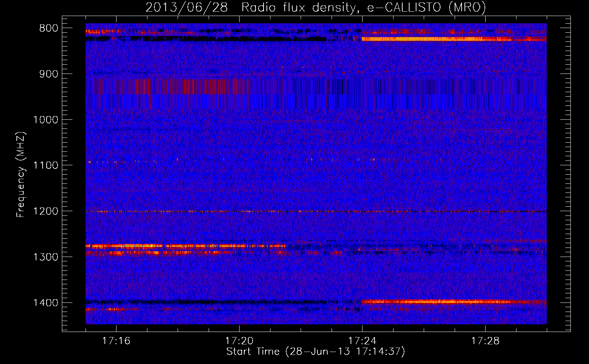589x364 pixels.
Task: Select the 900 frequency tick label
Action: (x=49, y=74)
